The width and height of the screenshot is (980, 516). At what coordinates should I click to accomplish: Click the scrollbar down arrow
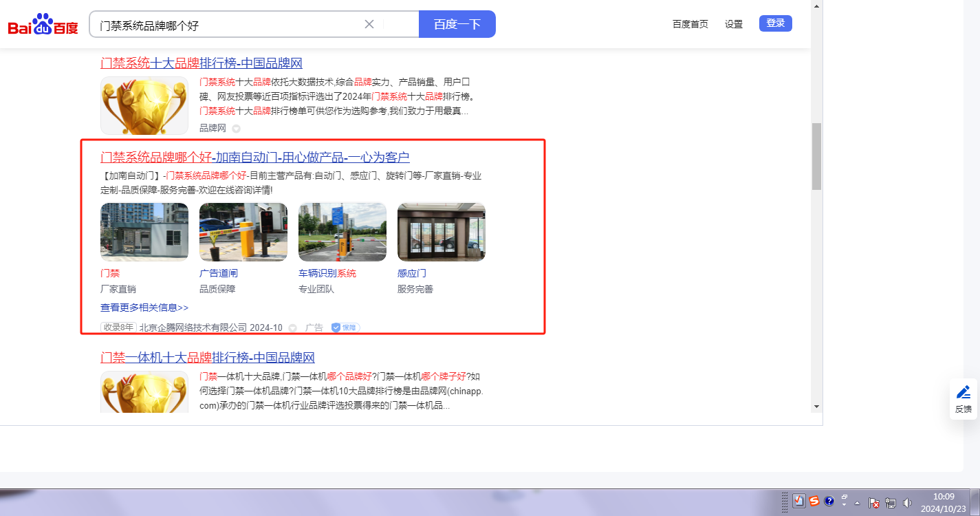(x=817, y=406)
